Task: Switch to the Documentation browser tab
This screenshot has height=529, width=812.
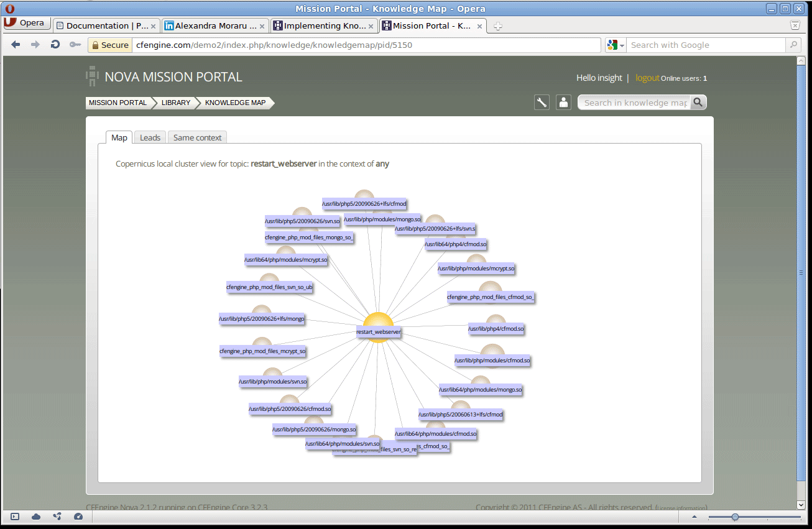Action: 106,25
